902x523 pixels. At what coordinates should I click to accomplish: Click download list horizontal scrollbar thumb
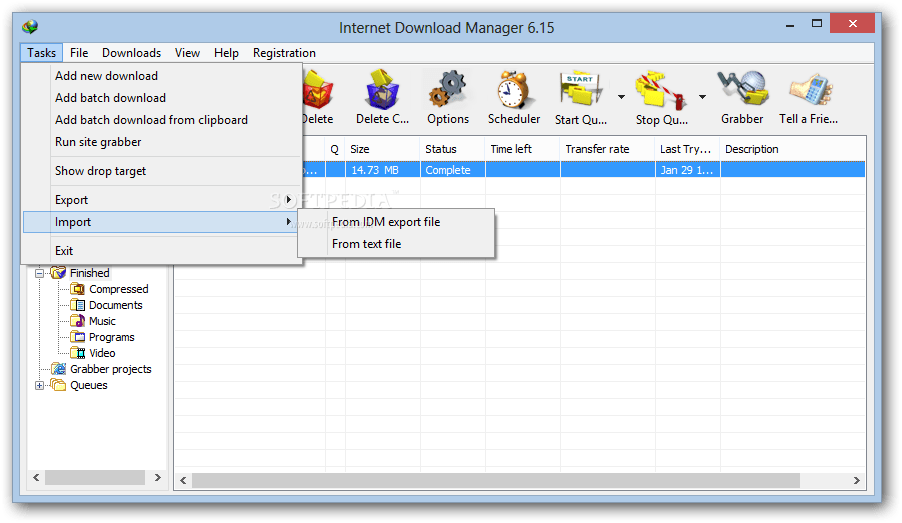pos(495,480)
